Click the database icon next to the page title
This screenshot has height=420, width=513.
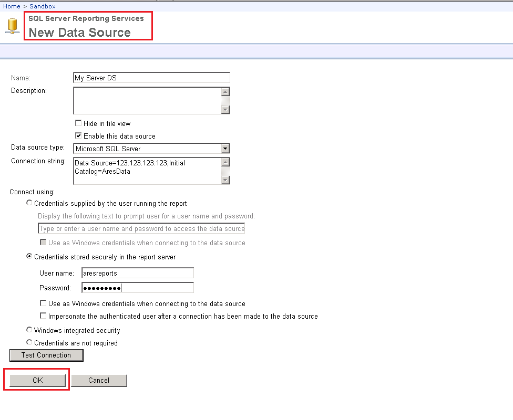12,24
